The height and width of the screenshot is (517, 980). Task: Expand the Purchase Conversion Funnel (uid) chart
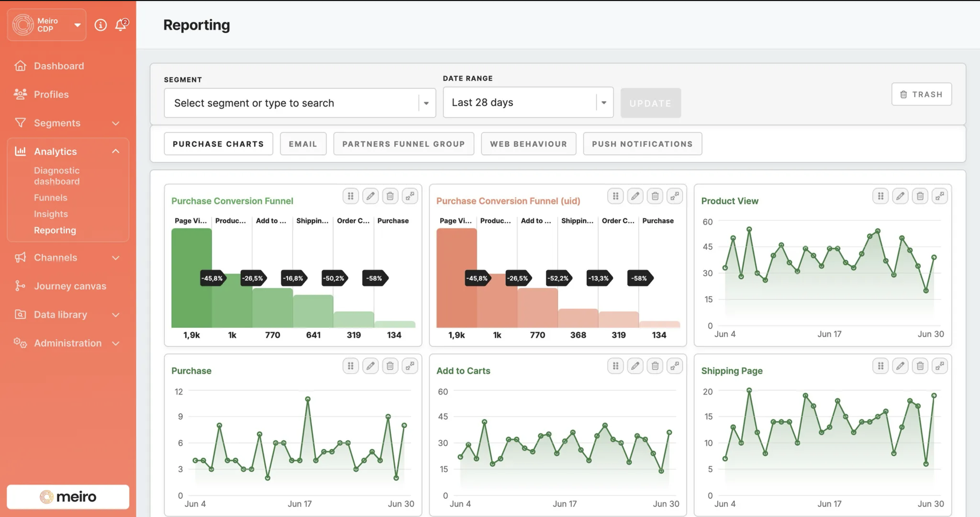coord(675,196)
